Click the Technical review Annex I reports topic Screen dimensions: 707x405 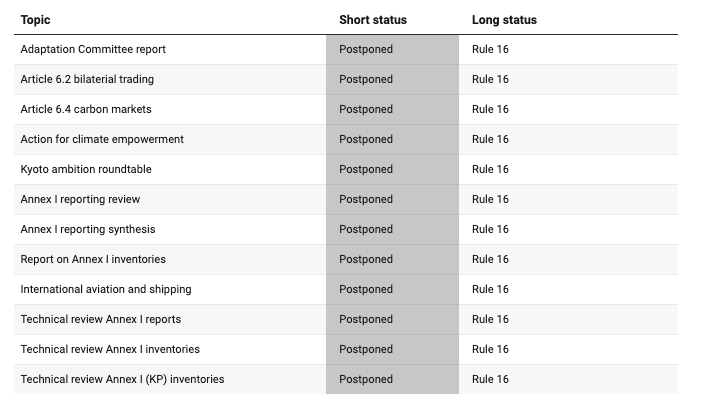click(x=101, y=319)
